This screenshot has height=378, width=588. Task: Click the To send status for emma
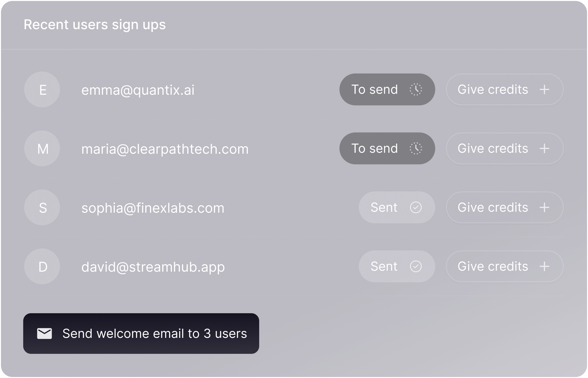point(387,90)
